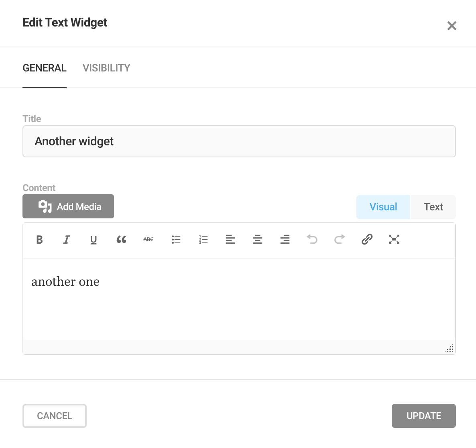This screenshot has width=476, height=448.
Task: Redo the last edit
Action: coord(340,240)
